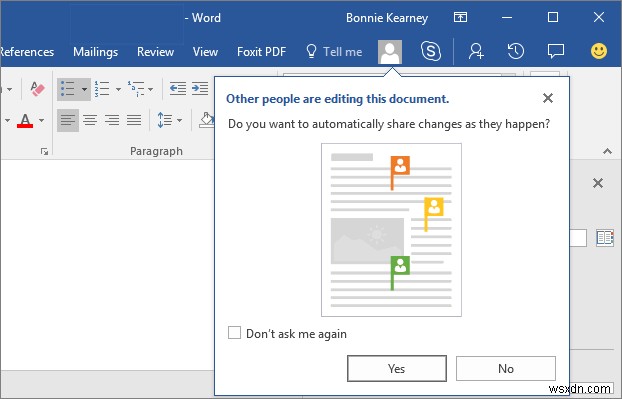Align text right
Screen dimensions: 622x399
point(112,120)
